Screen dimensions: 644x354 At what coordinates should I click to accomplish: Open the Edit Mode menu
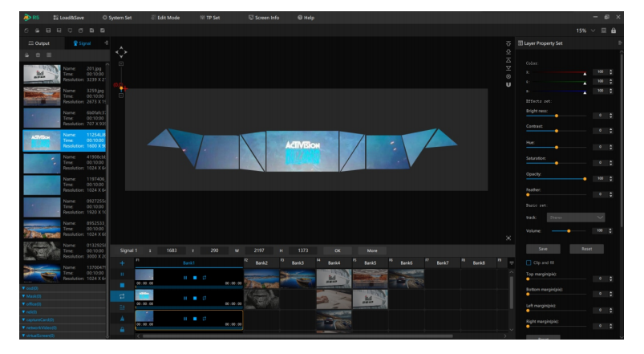(165, 18)
